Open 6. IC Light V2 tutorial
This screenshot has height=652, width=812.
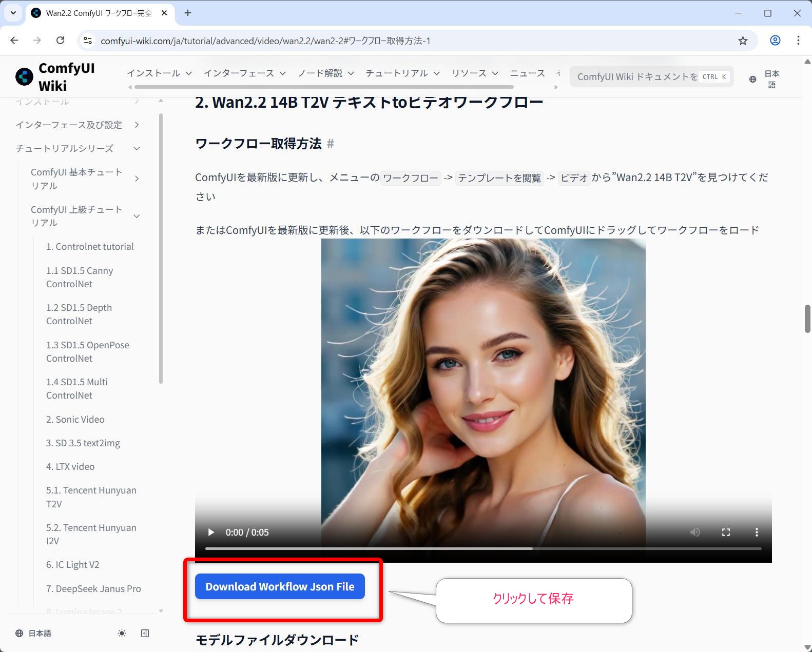73,565
